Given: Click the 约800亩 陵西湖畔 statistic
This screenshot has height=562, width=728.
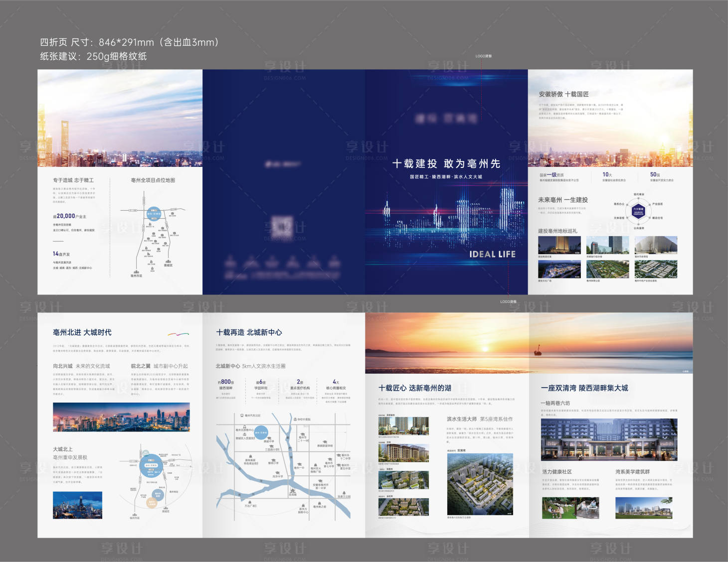Looking at the screenshot, I should click(x=225, y=384).
